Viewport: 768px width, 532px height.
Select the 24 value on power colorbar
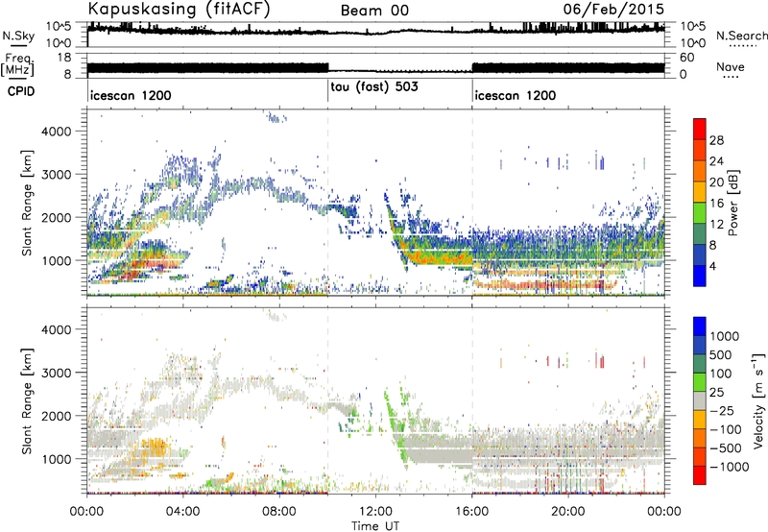[716, 161]
